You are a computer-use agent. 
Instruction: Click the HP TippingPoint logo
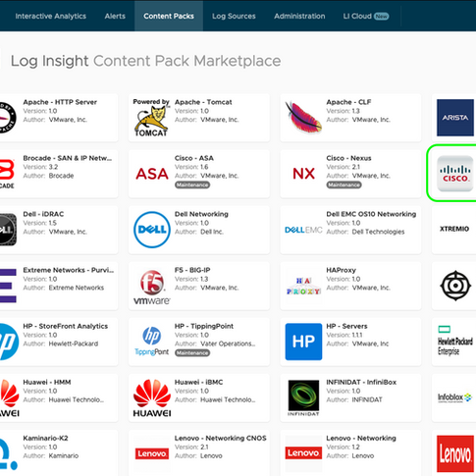152,342
